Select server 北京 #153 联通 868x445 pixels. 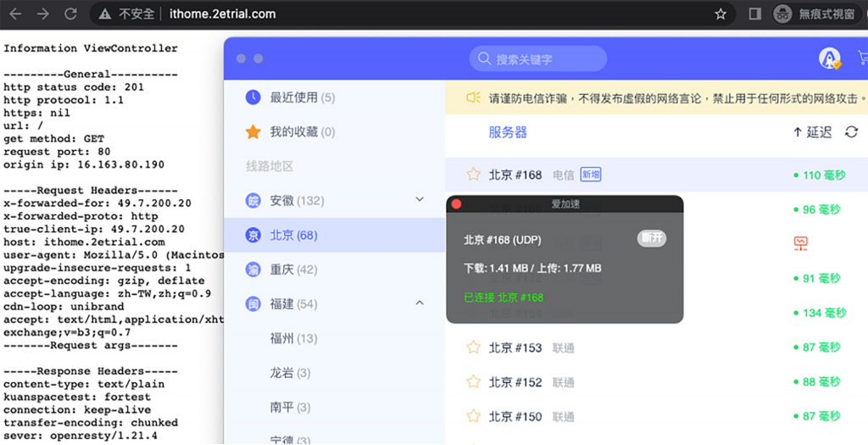657,348
